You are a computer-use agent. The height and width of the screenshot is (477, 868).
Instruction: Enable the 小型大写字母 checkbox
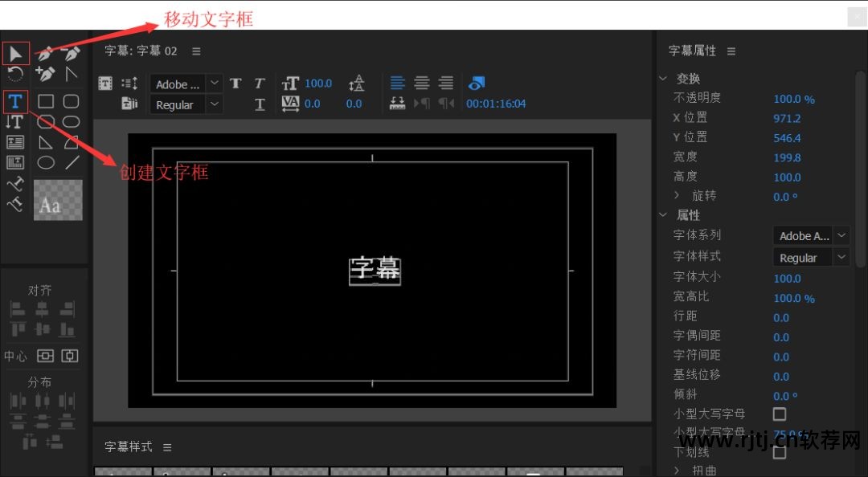click(779, 414)
